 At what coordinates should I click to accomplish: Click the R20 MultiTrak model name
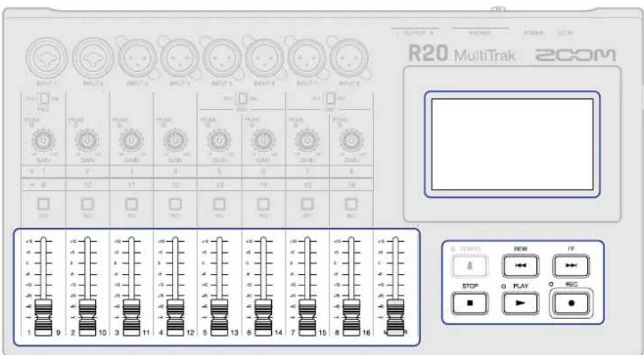click(x=462, y=54)
